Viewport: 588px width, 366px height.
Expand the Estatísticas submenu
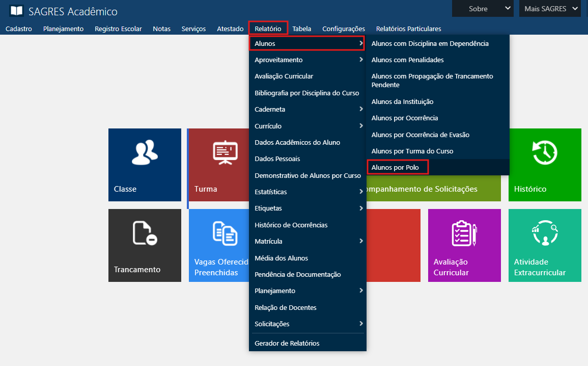tap(307, 192)
